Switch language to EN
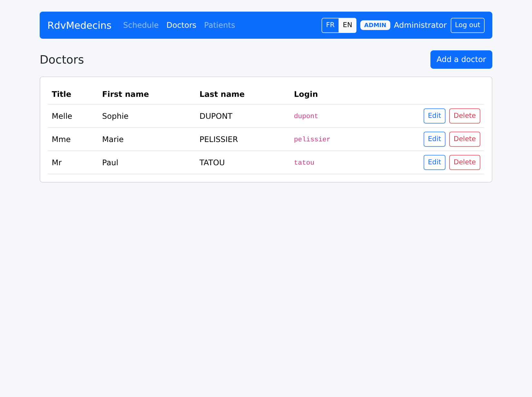Screen dimensions: 532x397 [347, 25]
